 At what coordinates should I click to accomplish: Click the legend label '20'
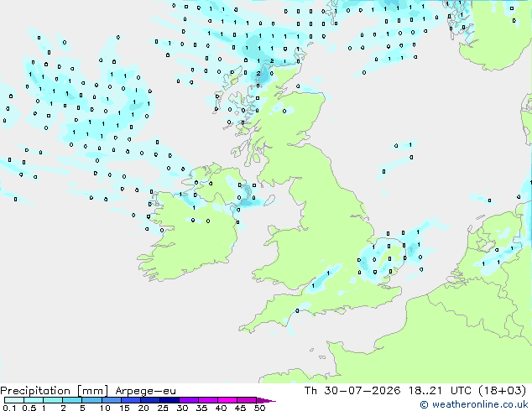(143, 408)
